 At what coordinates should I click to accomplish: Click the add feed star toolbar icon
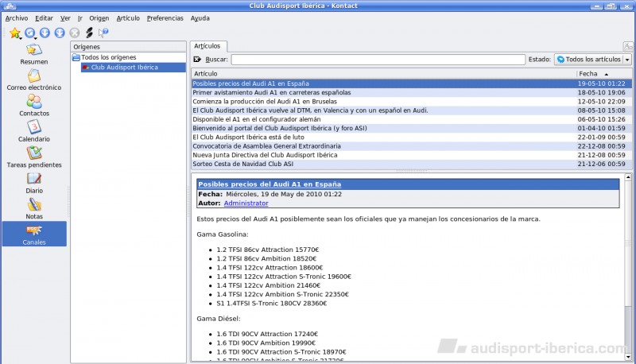pos(14,33)
